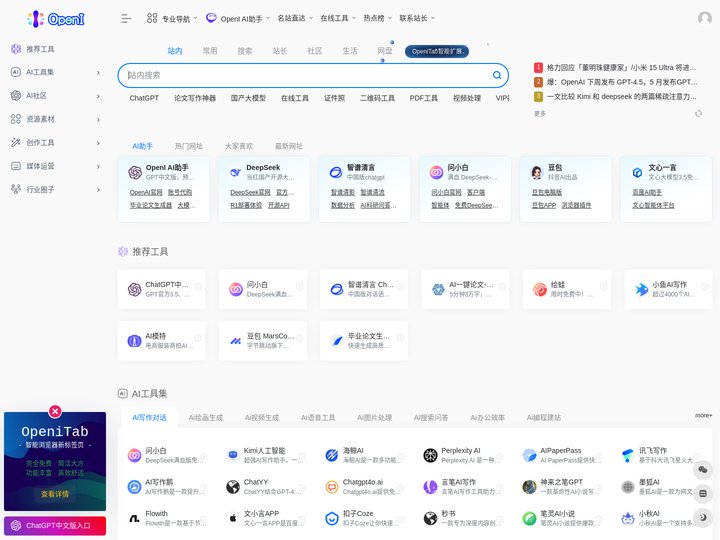The width and height of the screenshot is (720, 540).
Task: Click the more+ link
Action: 703,415
